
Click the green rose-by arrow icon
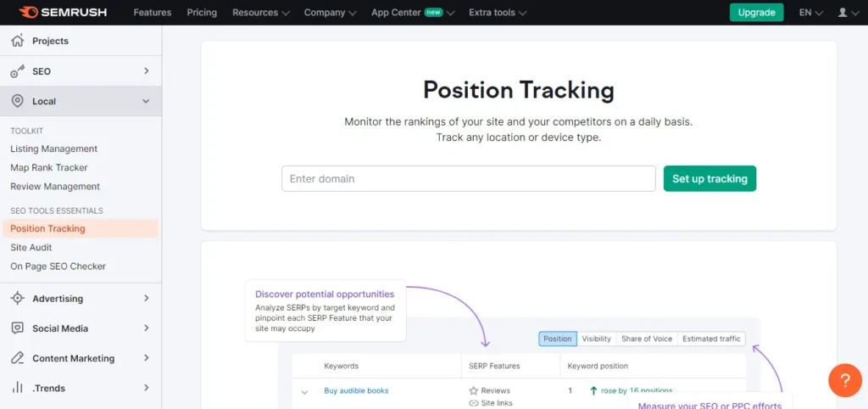tap(593, 390)
